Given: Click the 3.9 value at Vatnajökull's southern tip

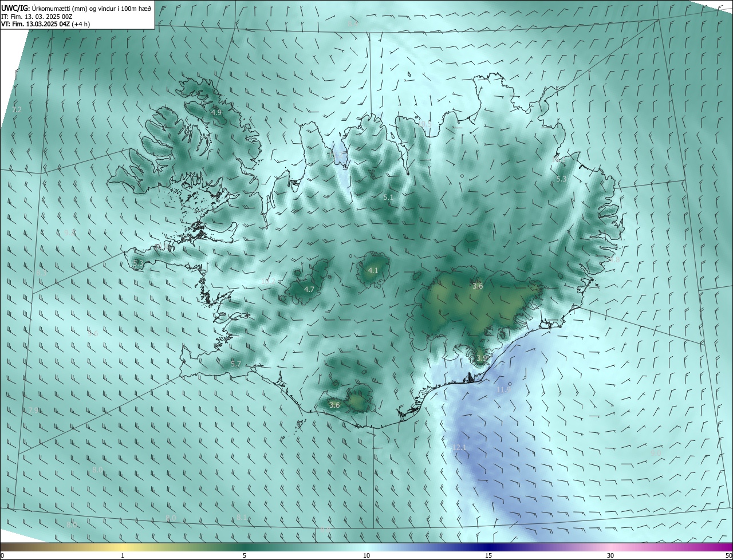Looking at the screenshot, I should click(x=482, y=358).
